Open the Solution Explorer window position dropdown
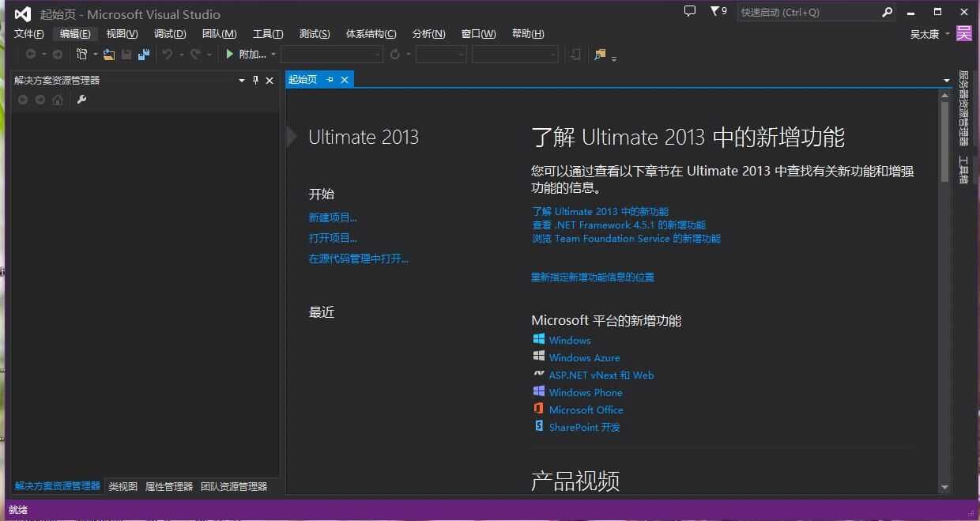The image size is (980, 521). point(242,81)
